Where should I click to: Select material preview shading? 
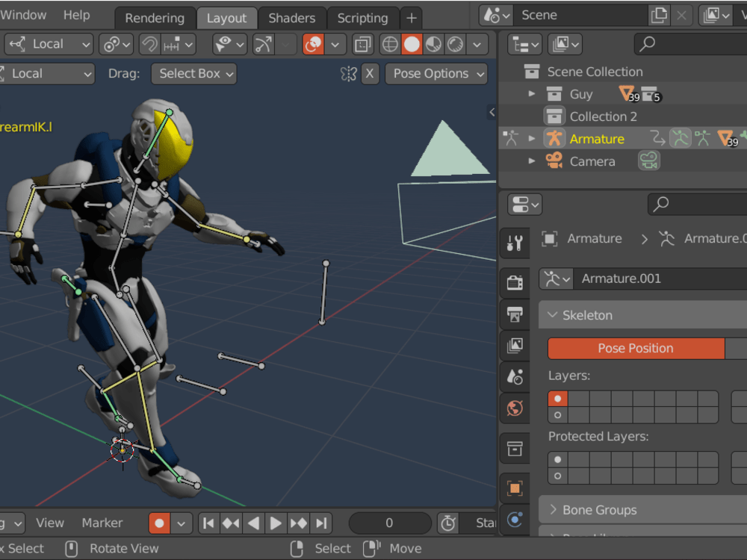pos(433,44)
